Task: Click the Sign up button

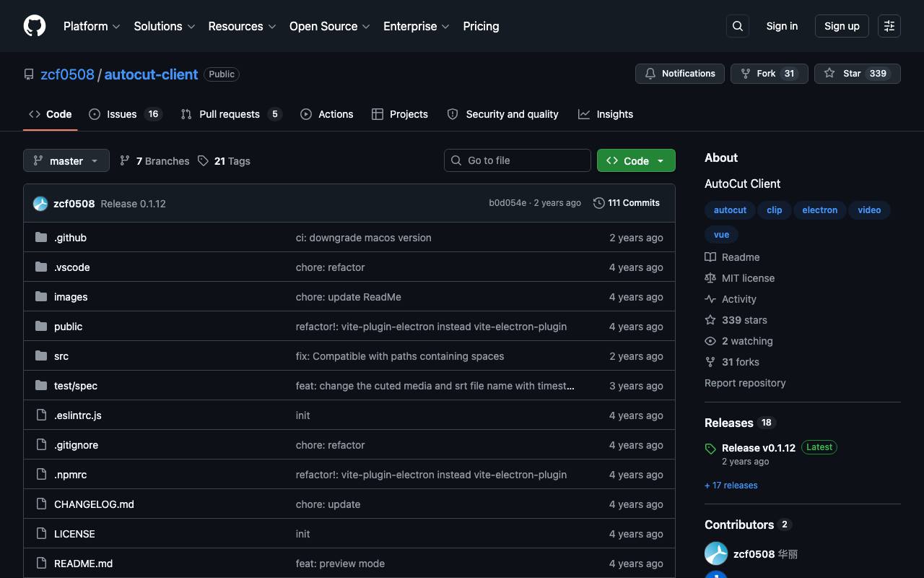Action: 842,26
